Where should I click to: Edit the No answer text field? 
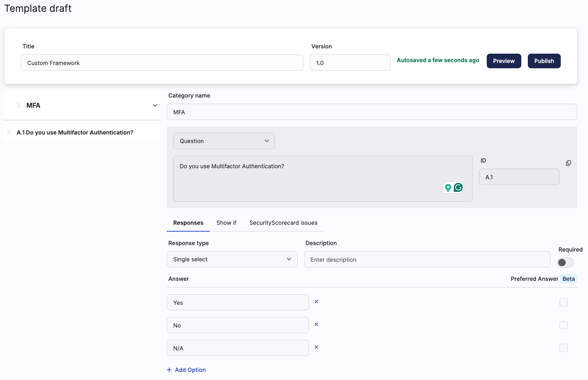pyautogui.click(x=238, y=325)
